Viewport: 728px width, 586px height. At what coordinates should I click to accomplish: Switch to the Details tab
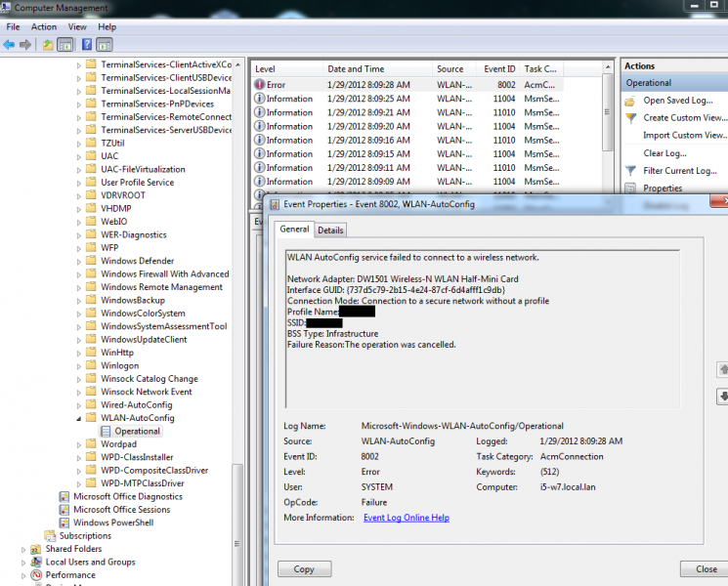click(x=330, y=230)
